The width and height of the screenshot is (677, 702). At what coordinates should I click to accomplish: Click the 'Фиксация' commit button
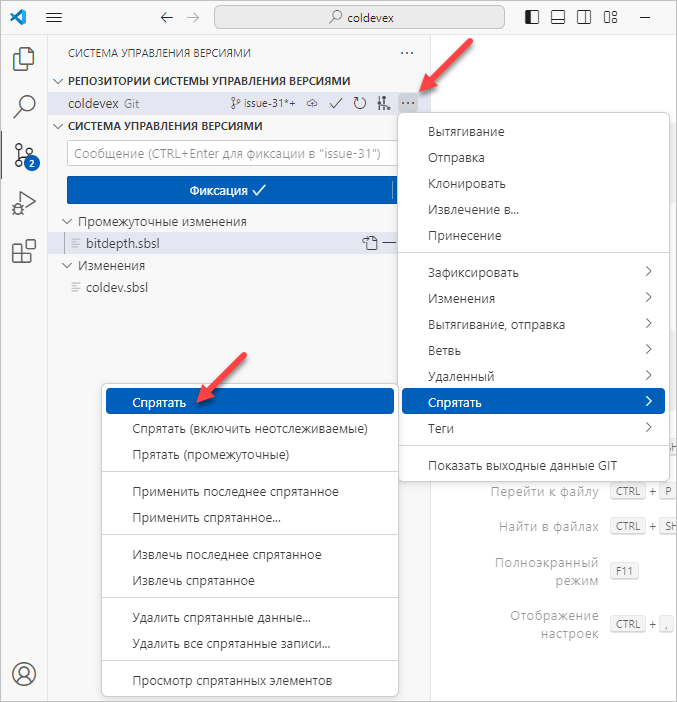(229, 190)
